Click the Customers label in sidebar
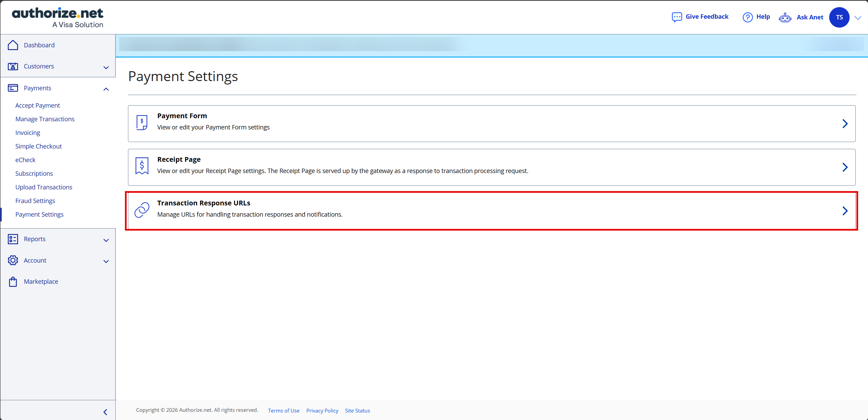The width and height of the screenshot is (868, 420). pos(39,66)
